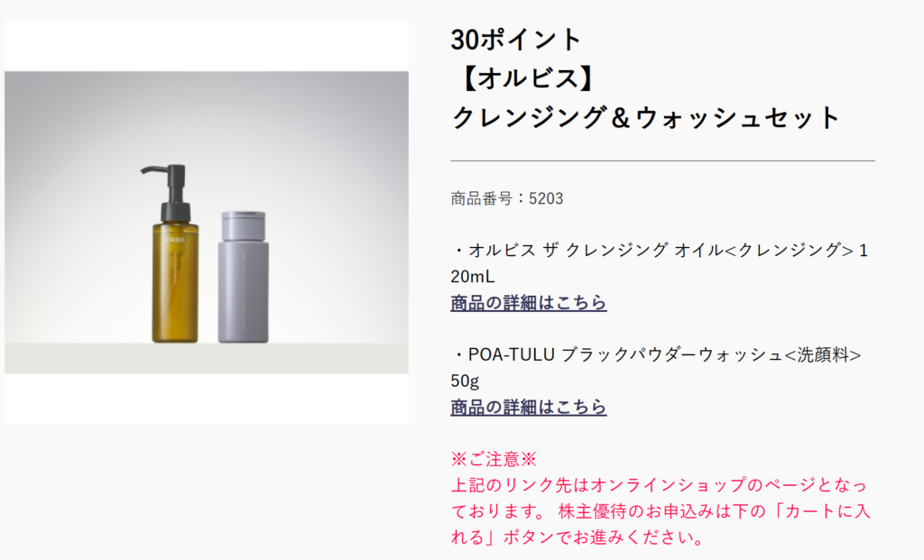Click the 50g weight text
This screenshot has height=560, width=924.
click(x=465, y=381)
